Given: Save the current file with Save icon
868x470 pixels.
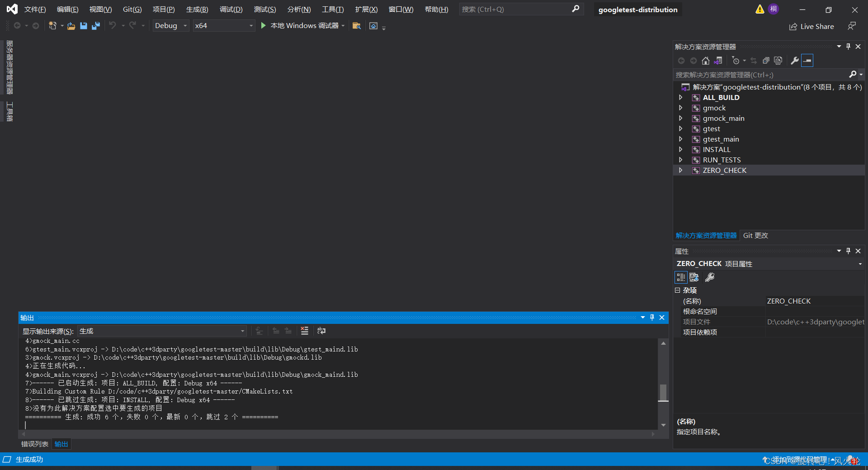Looking at the screenshot, I should [84, 26].
